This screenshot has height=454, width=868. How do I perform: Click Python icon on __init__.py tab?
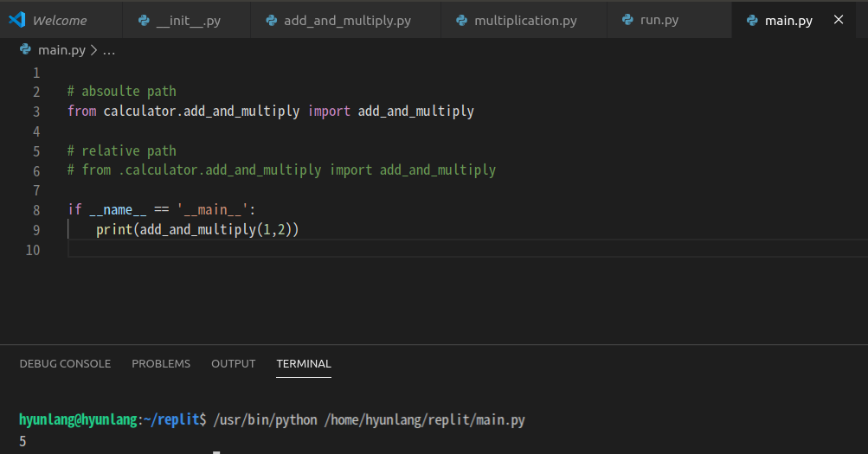point(144,21)
